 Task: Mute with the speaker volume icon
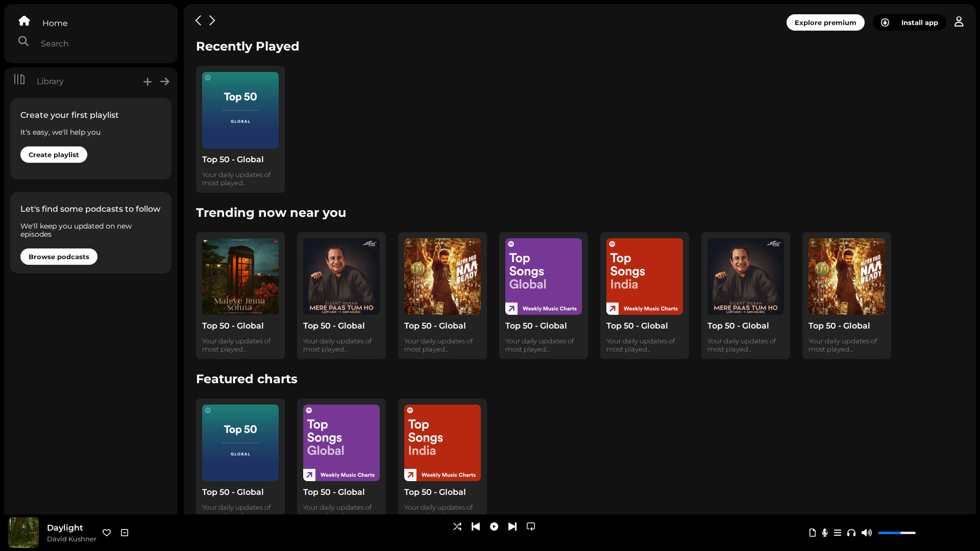[867, 533]
